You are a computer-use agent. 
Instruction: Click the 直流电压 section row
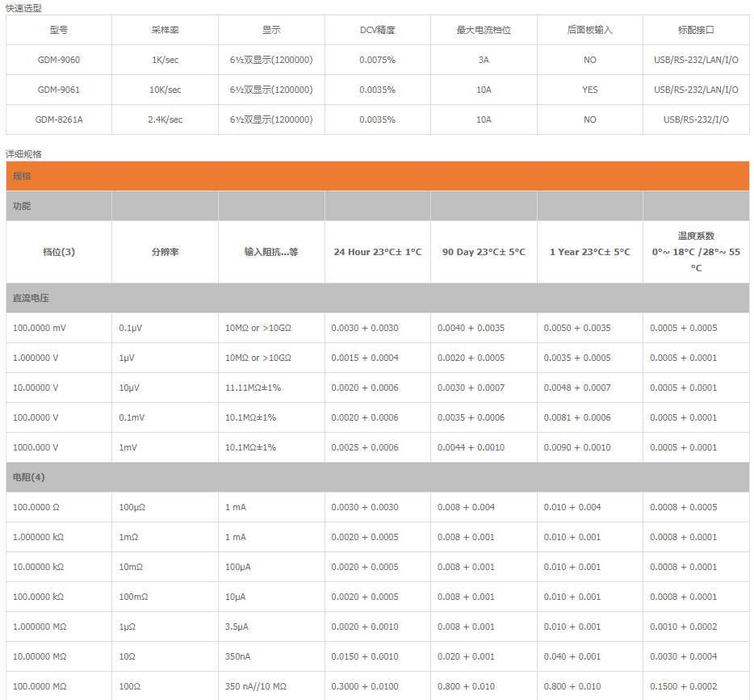(x=378, y=298)
